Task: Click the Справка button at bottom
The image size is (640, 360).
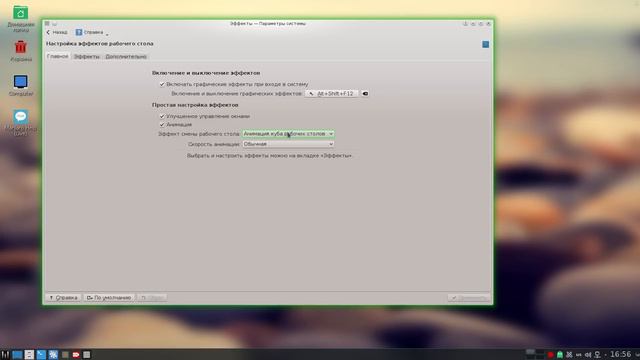Action: pyautogui.click(x=63, y=298)
